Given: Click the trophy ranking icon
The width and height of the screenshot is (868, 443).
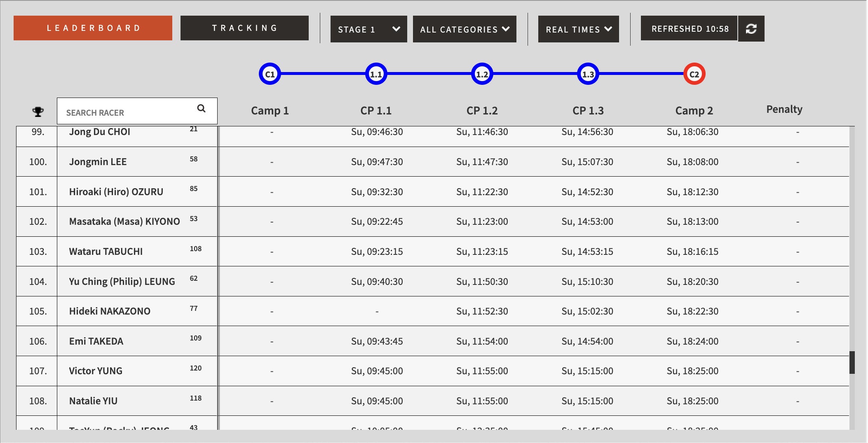Looking at the screenshot, I should (38, 112).
